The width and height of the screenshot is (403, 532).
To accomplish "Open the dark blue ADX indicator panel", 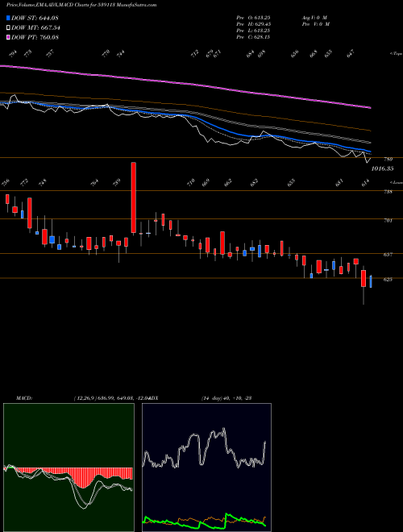I will (206, 468).
